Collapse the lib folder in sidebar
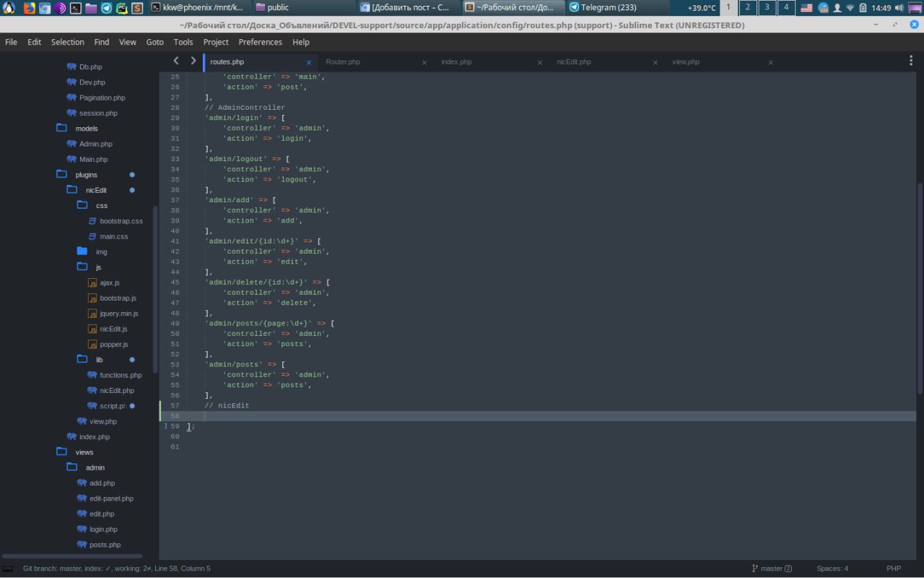This screenshot has width=924, height=578. [x=82, y=360]
